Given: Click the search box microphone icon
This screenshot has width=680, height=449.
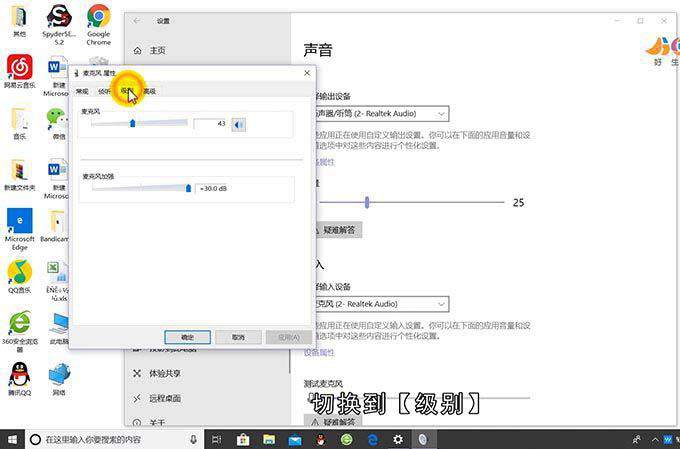Looking at the screenshot, I should 193,439.
